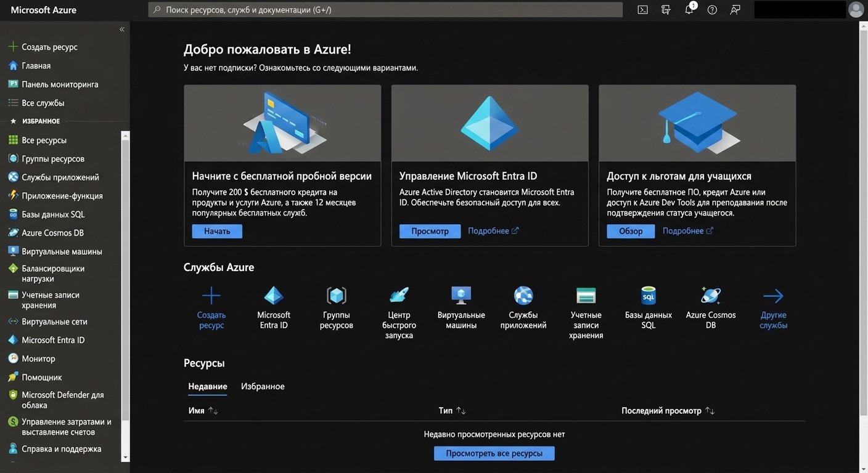Click the Создать ресурс plus icon in sidebar
The image size is (868, 473).
click(13, 47)
